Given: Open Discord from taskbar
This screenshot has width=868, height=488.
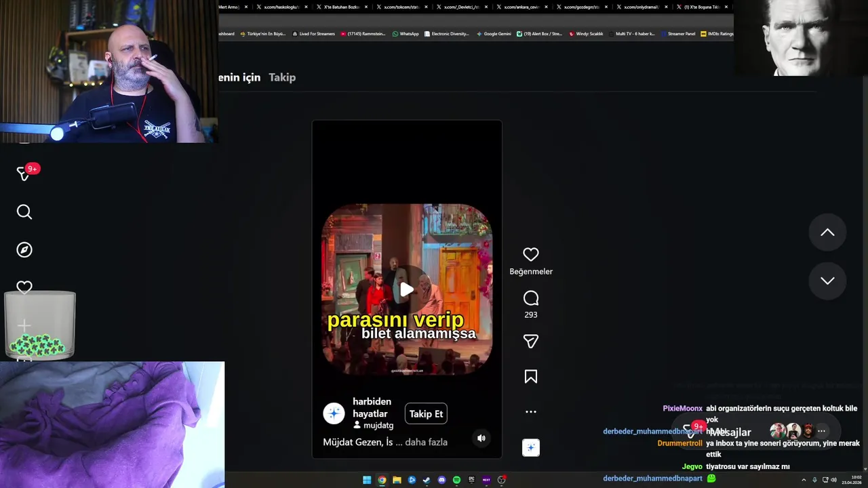Looking at the screenshot, I should click(x=441, y=480).
